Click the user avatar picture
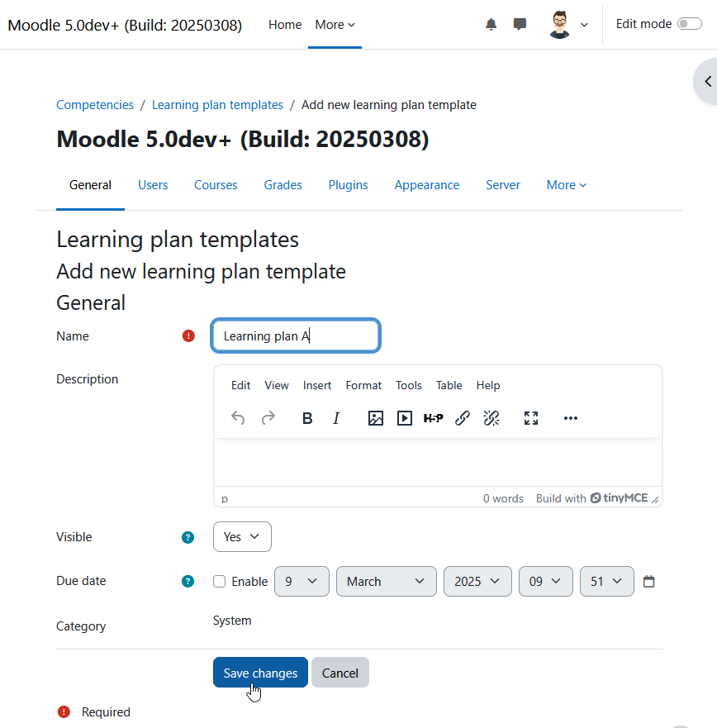 tap(559, 25)
